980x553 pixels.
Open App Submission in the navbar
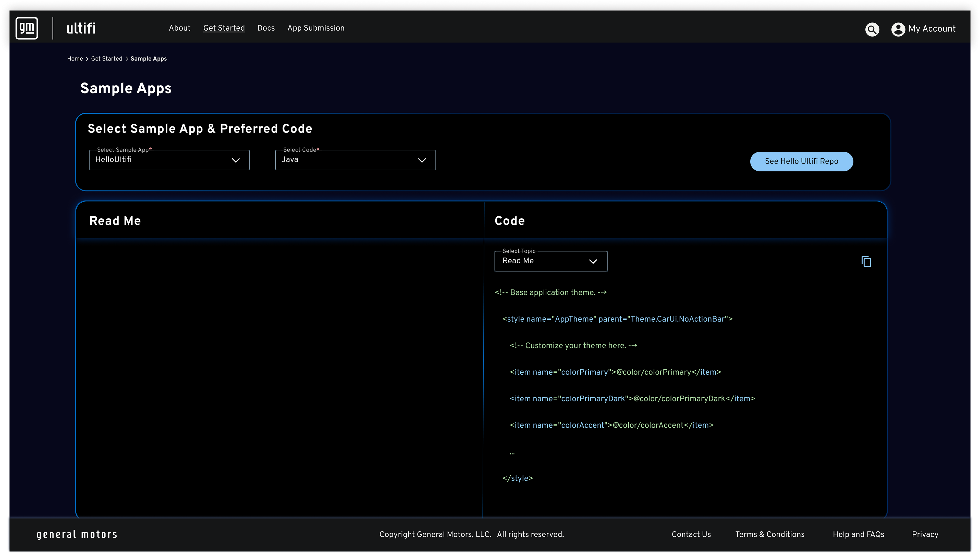(316, 28)
